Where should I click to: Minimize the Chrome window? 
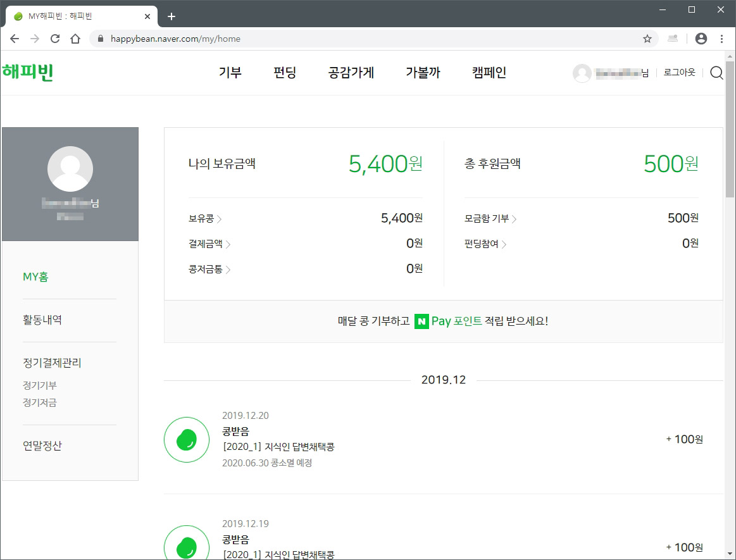663,9
